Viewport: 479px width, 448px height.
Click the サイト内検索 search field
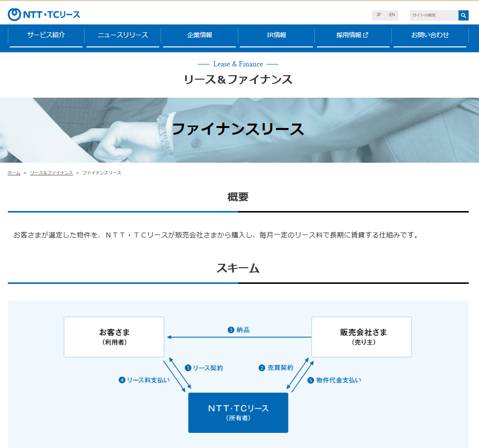(434, 15)
